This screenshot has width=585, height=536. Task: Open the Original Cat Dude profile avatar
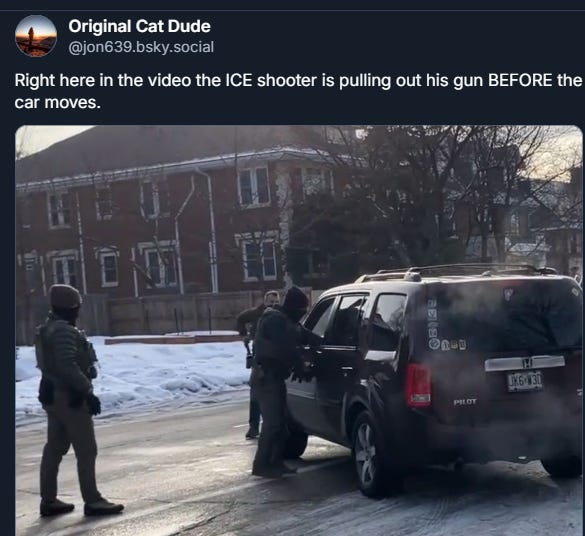36,36
